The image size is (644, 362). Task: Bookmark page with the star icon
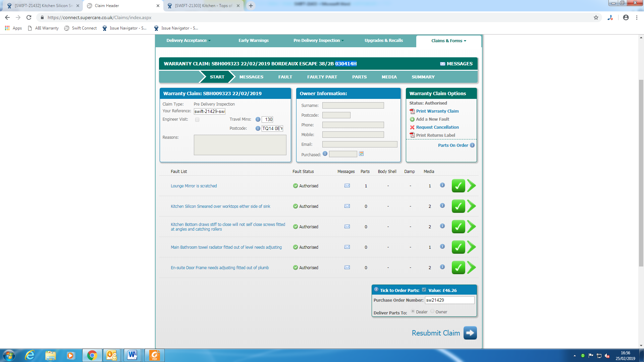click(x=596, y=17)
